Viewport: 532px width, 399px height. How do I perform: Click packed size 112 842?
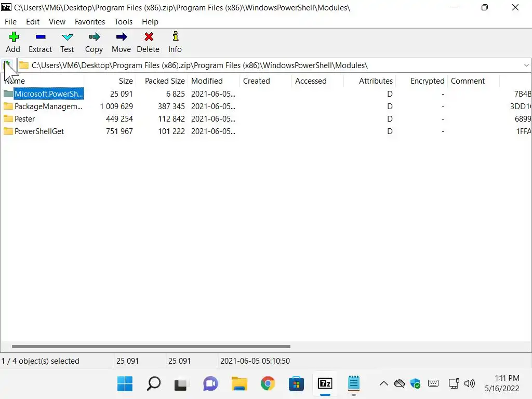click(171, 119)
